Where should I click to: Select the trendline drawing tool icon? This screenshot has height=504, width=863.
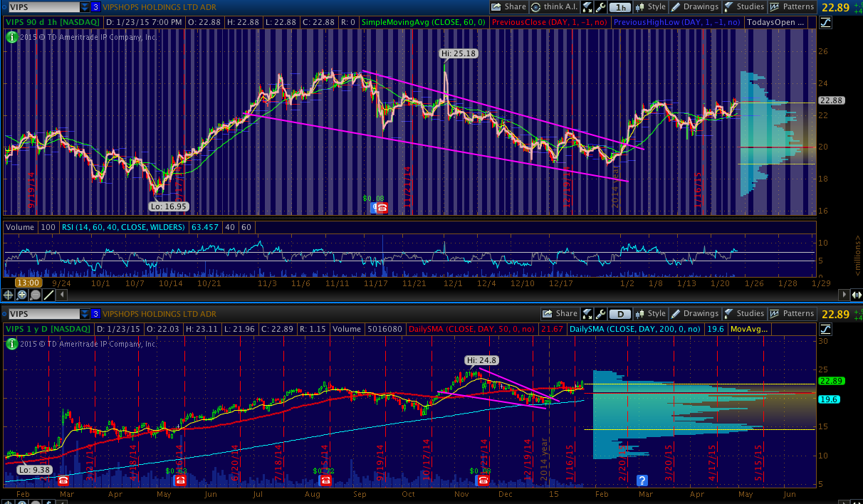(49, 295)
